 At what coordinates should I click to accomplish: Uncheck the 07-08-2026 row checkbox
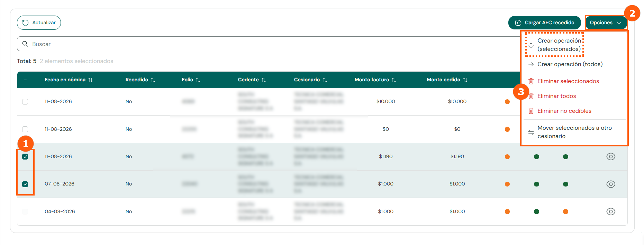(x=25, y=184)
